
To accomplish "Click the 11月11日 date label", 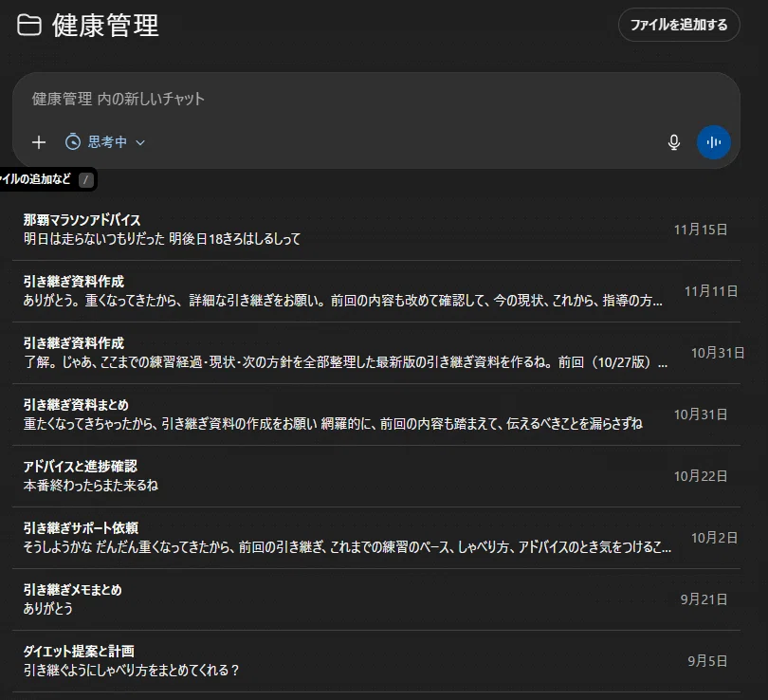I will (711, 291).
